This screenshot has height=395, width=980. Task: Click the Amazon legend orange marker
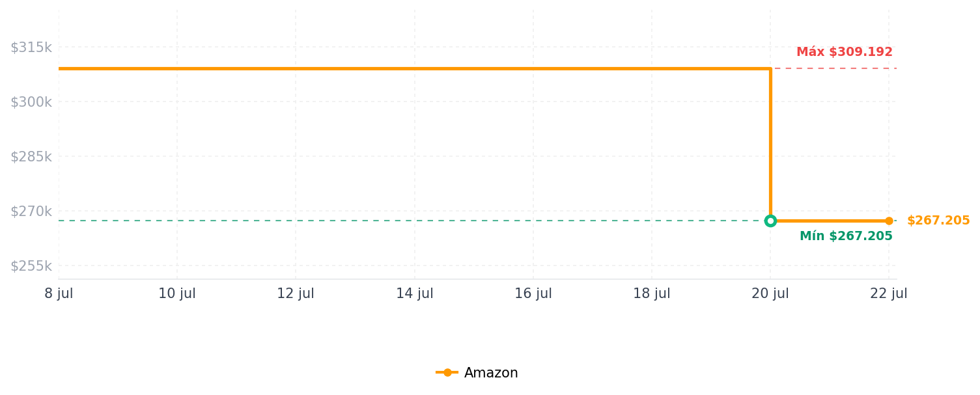click(447, 373)
